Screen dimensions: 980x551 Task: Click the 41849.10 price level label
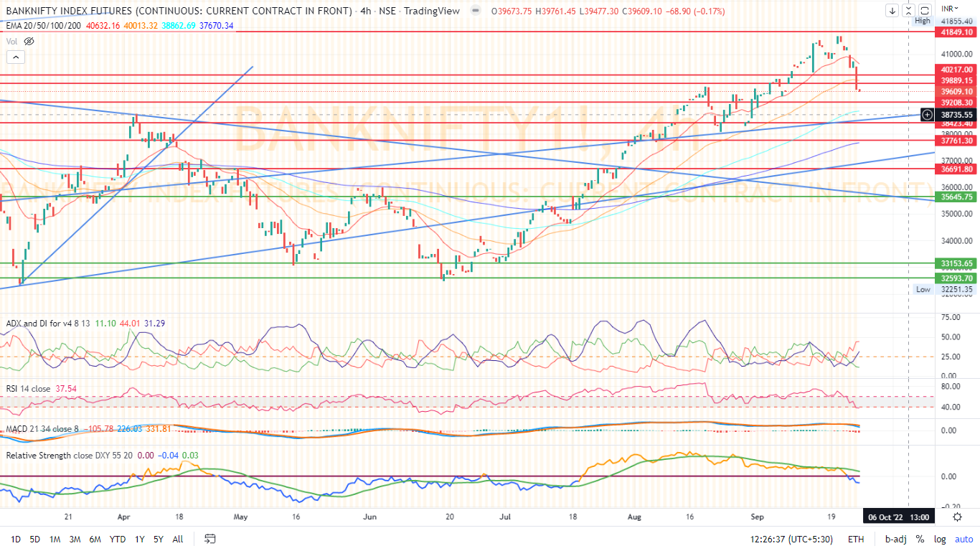(x=957, y=32)
